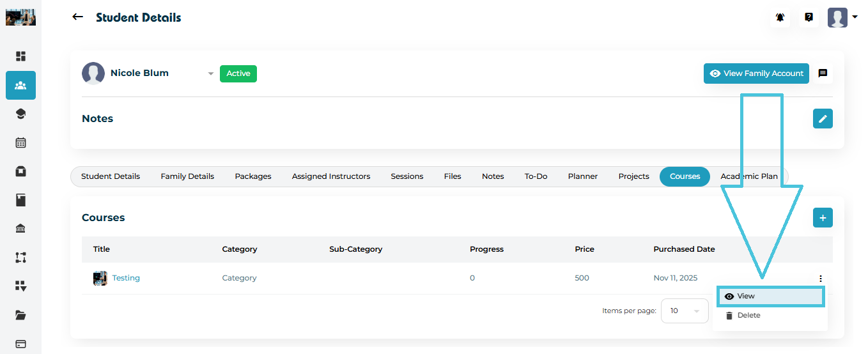
Task: Switch to the Assigned Instructors tab
Action: (x=330, y=176)
